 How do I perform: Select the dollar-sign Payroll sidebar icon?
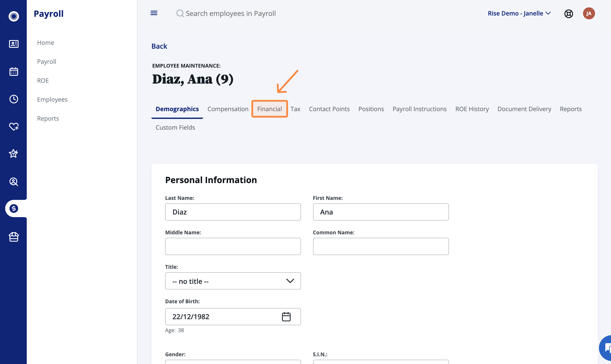pos(14,208)
